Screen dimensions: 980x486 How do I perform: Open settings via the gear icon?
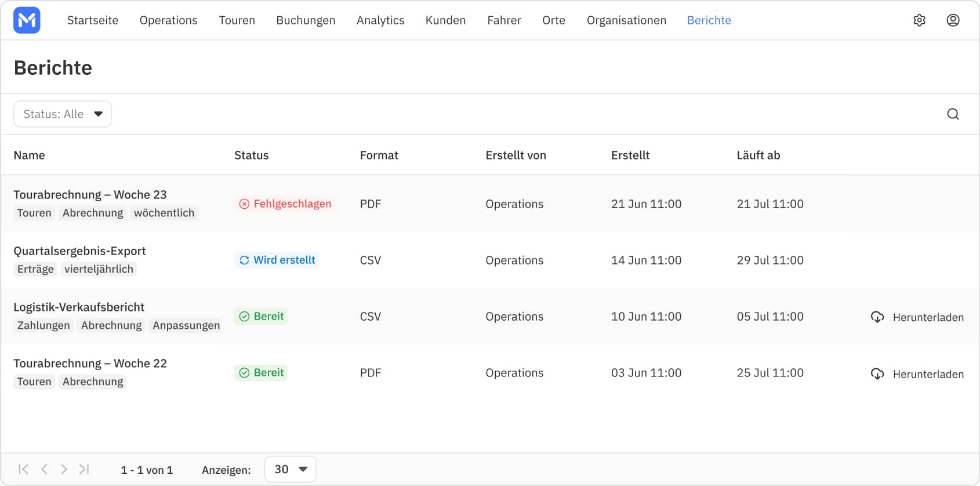tap(919, 20)
